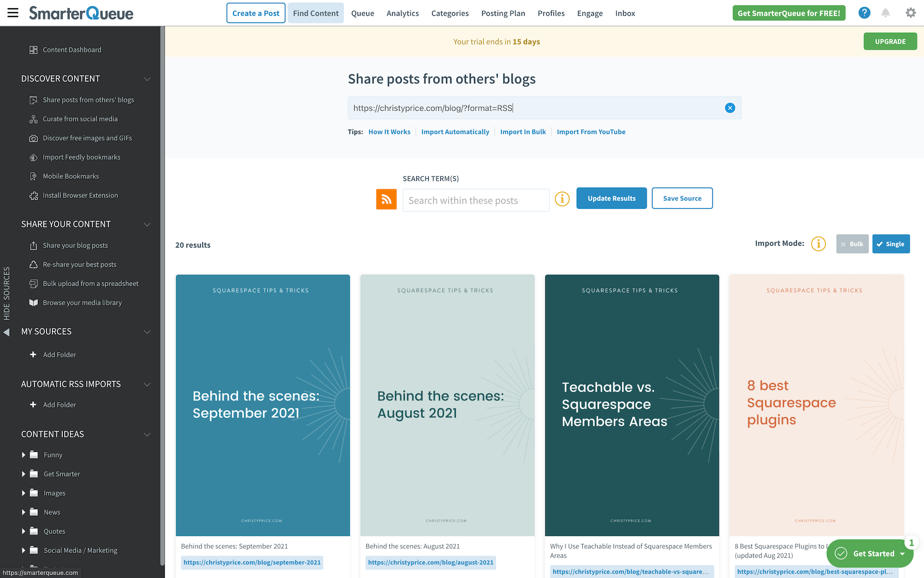
Task: Open the Analytics tab
Action: [402, 13]
